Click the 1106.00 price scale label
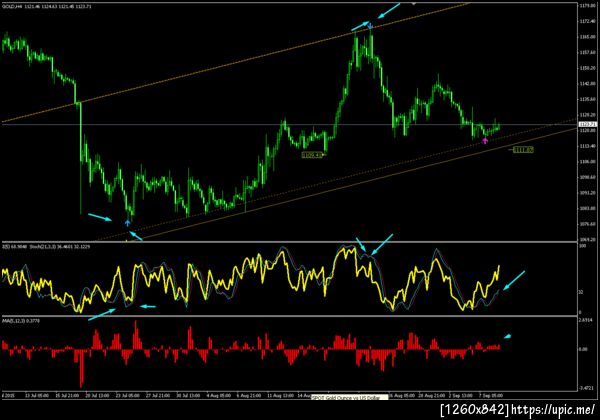 [587, 162]
